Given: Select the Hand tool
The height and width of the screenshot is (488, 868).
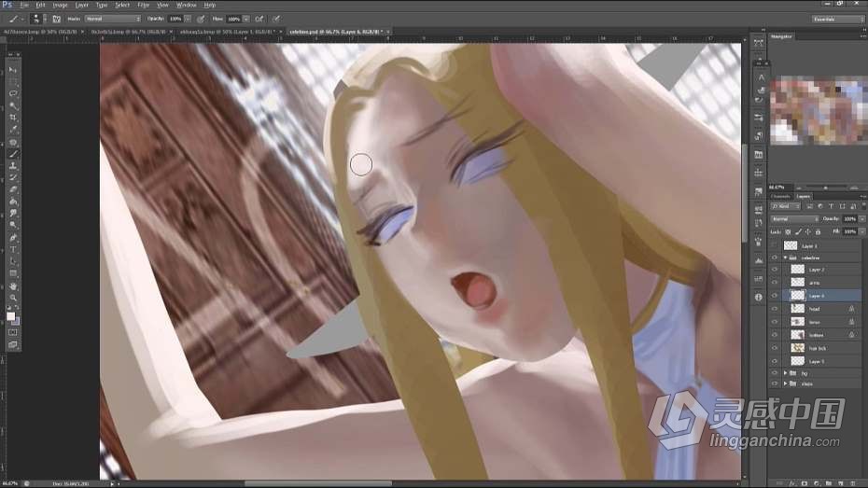Looking at the screenshot, I should (13, 286).
